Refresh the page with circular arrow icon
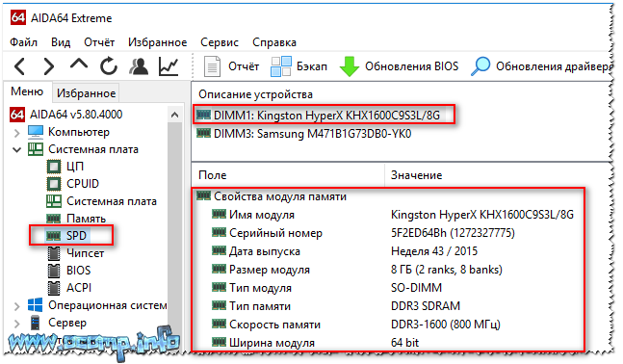The width and height of the screenshot is (623, 364). click(108, 66)
